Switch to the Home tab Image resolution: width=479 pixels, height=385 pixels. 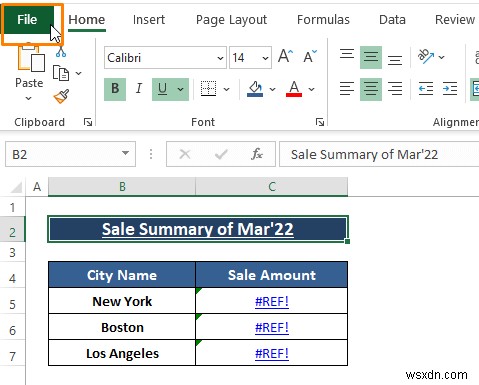click(x=87, y=20)
